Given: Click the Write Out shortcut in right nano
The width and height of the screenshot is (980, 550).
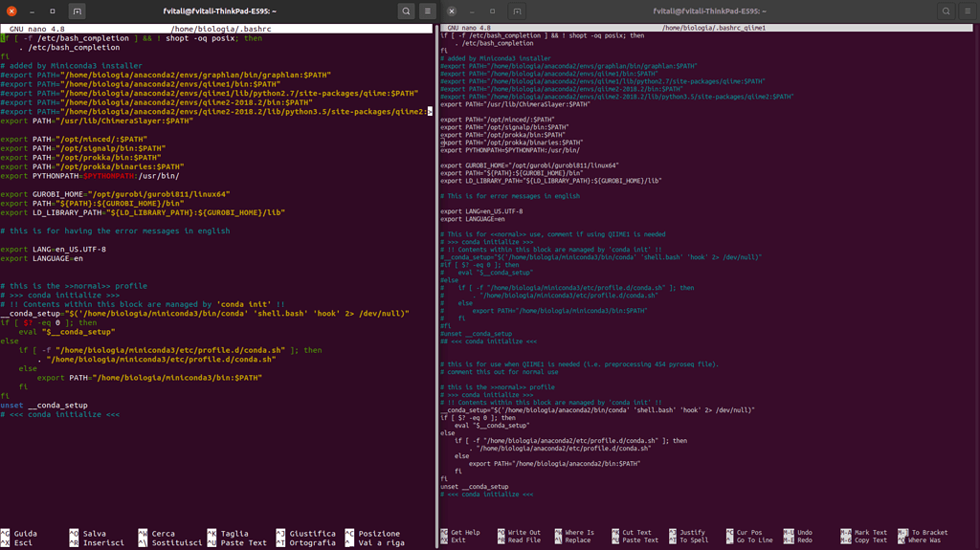Looking at the screenshot, I should pyautogui.click(x=523, y=533).
